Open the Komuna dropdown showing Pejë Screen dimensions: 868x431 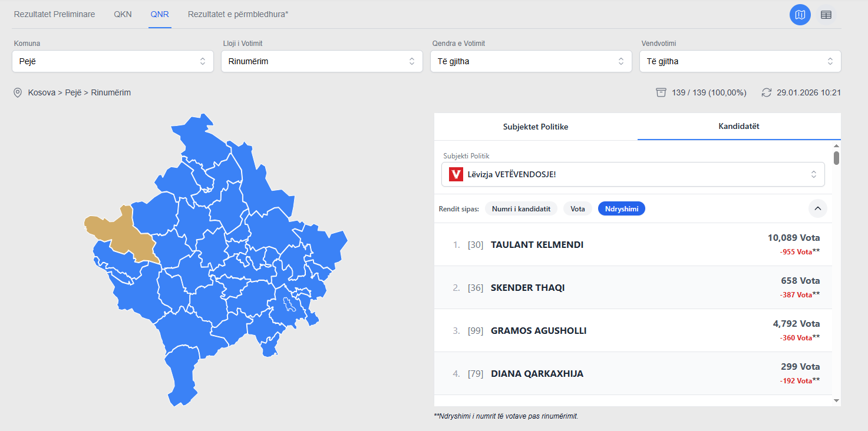coord(113,61)
